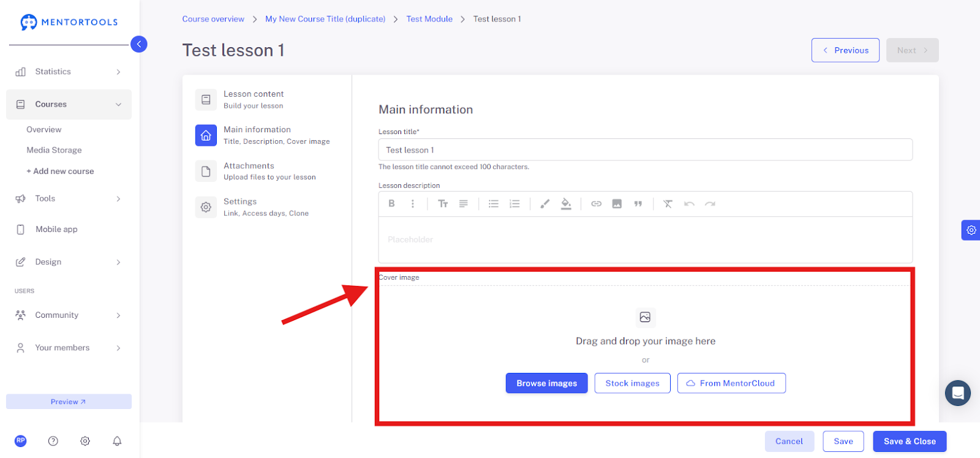Image resolution: width=980 pixels, height=458 pixels.
Task: Click the 'Test lesson 1' breadcrumb text
Action: [x=497, y=19]
